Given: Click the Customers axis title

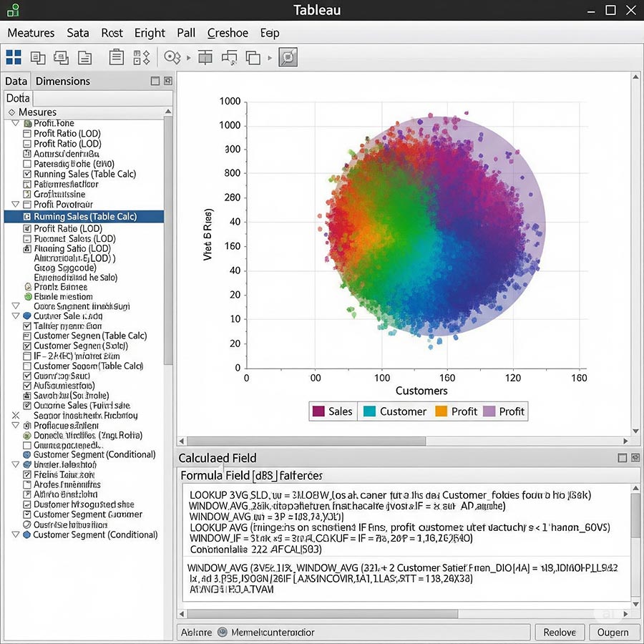Looking at the screenshot, I should 421,391.
